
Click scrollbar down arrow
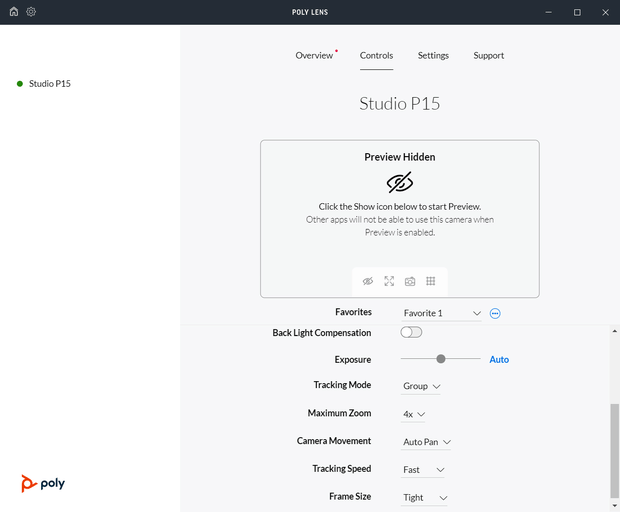tap(614, 506)
